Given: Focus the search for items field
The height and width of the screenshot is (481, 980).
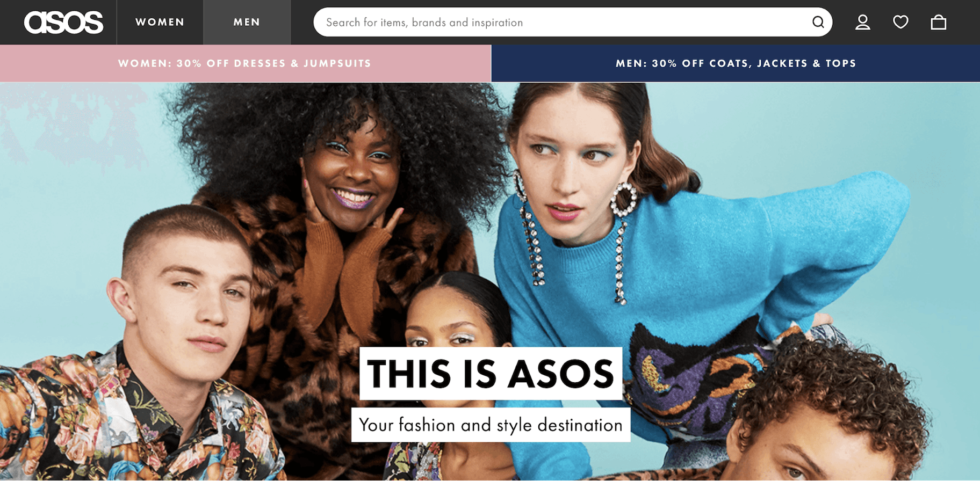Looking at the screenshot, I should pos(573,22).
